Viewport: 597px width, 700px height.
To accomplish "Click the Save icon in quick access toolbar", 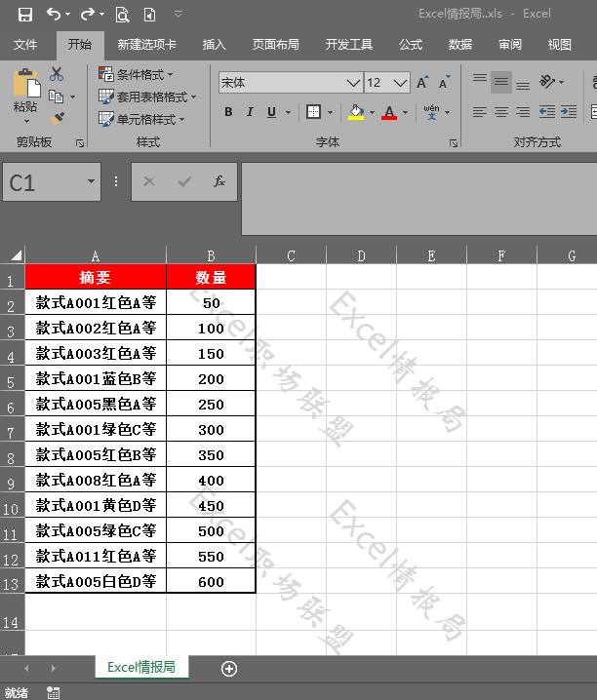I will (25, 15).
